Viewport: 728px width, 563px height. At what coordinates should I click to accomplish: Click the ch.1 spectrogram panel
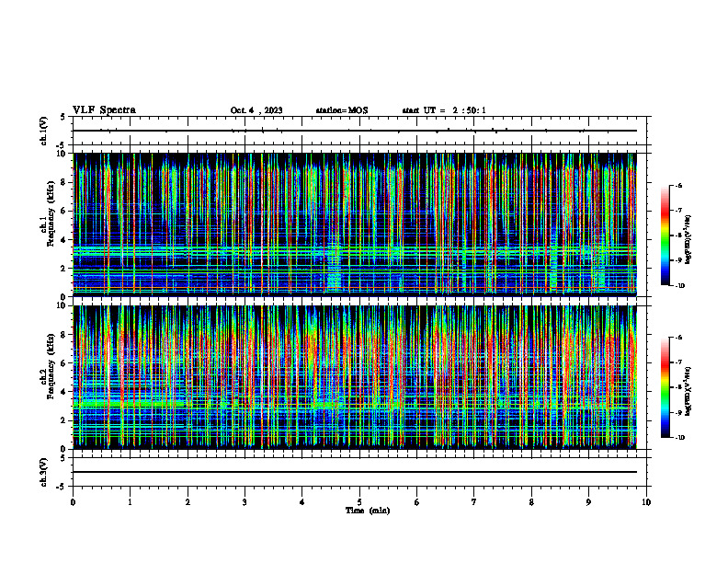click(355, 224)
